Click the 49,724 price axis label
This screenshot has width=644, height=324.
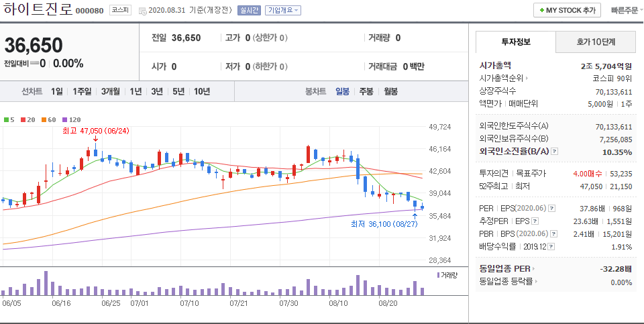click(439, 127)
